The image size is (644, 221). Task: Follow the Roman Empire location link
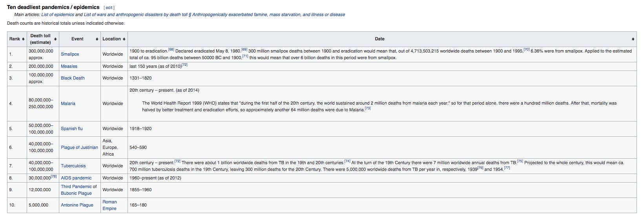pos(109,205)
